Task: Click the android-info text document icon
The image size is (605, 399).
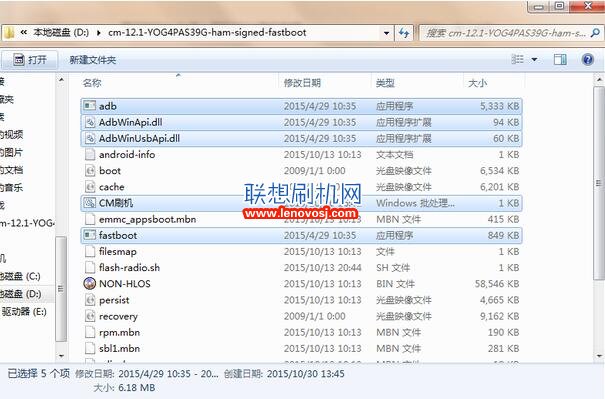Action: tap(90, 155)
